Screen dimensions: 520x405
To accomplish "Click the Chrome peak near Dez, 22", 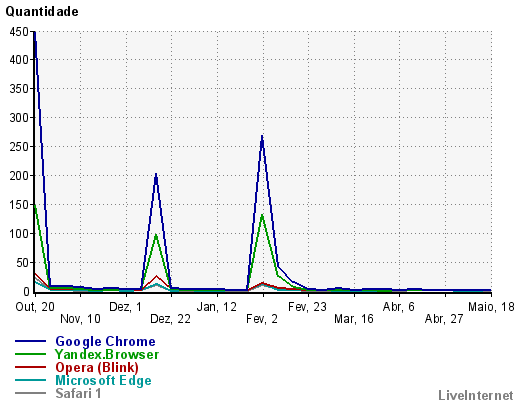I will pyautogui.click(x=156, y=175).
